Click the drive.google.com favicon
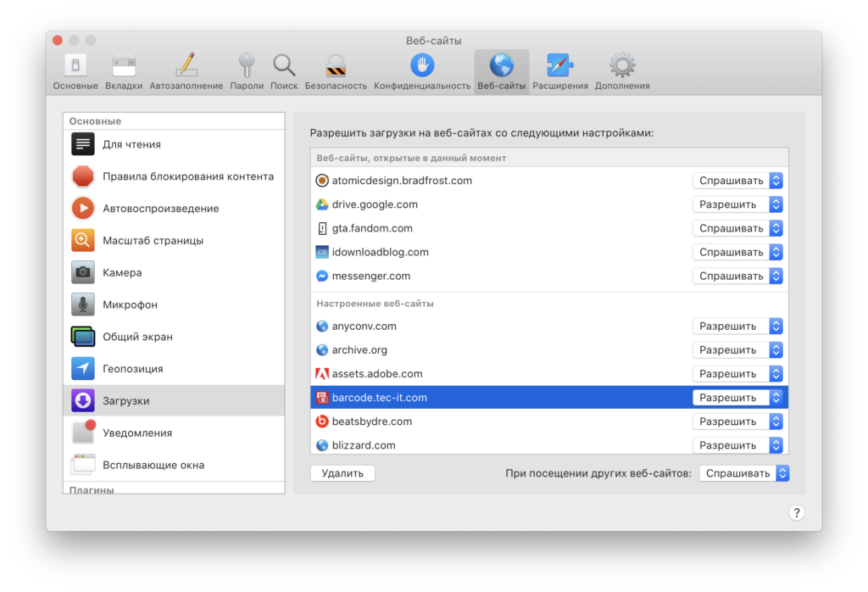Screen dimensions: 868x592 pyautogui.click(x=321, y=204)
